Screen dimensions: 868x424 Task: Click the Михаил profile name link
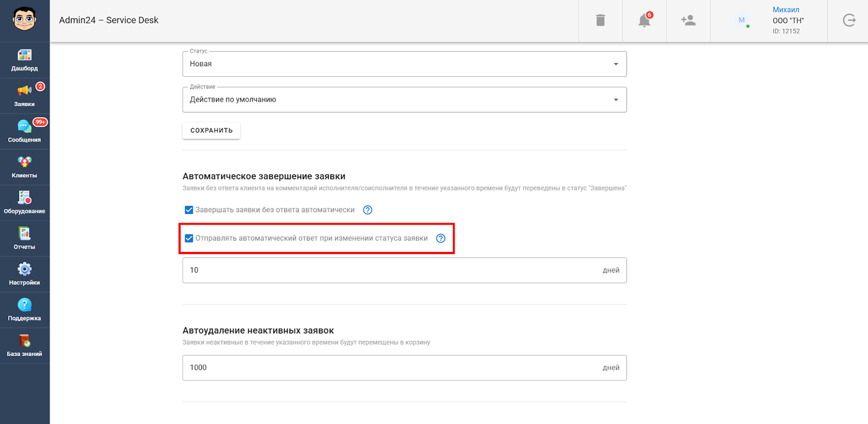pos(786,10)
